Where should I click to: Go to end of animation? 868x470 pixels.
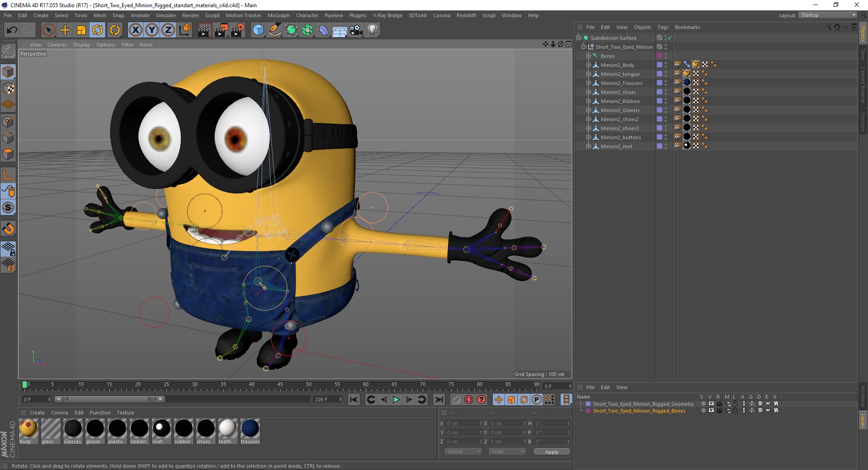tap(439, 399)
